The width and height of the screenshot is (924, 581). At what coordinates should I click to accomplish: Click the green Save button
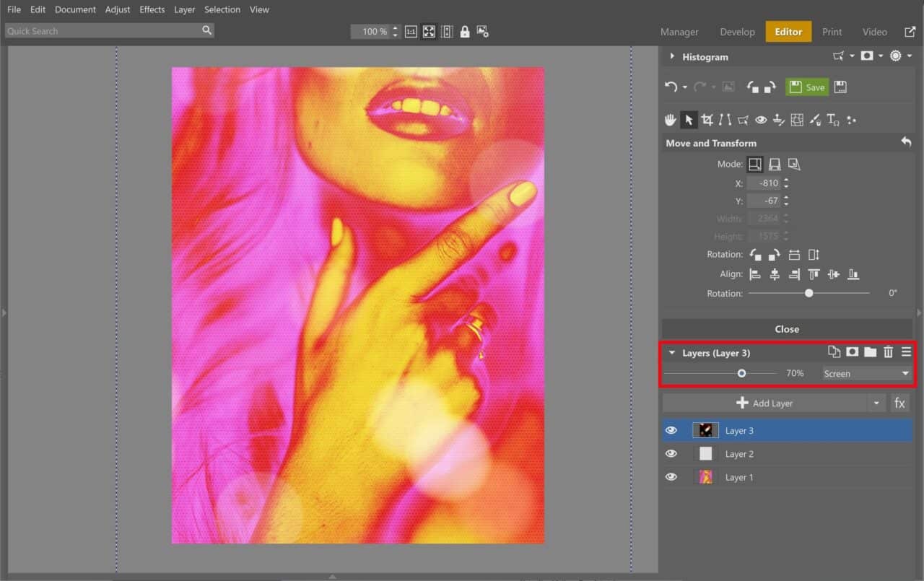click(x=806, y=87)
